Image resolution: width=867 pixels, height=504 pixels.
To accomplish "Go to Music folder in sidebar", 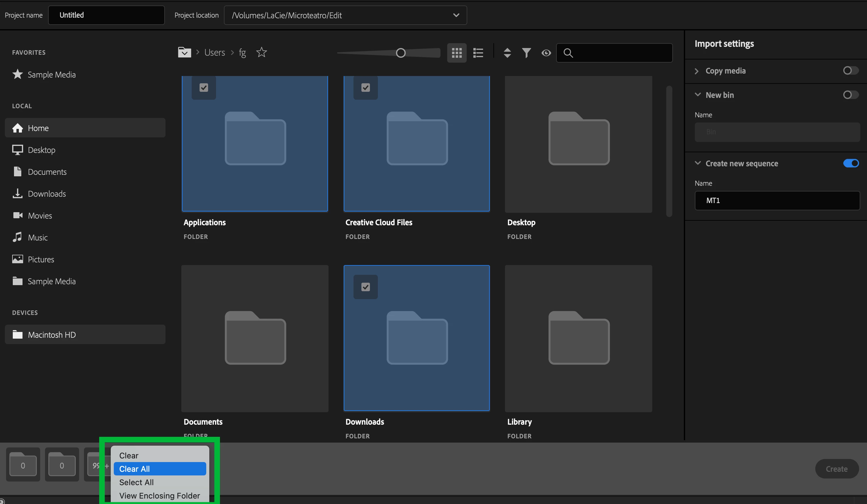I will (x=37, y=237).
